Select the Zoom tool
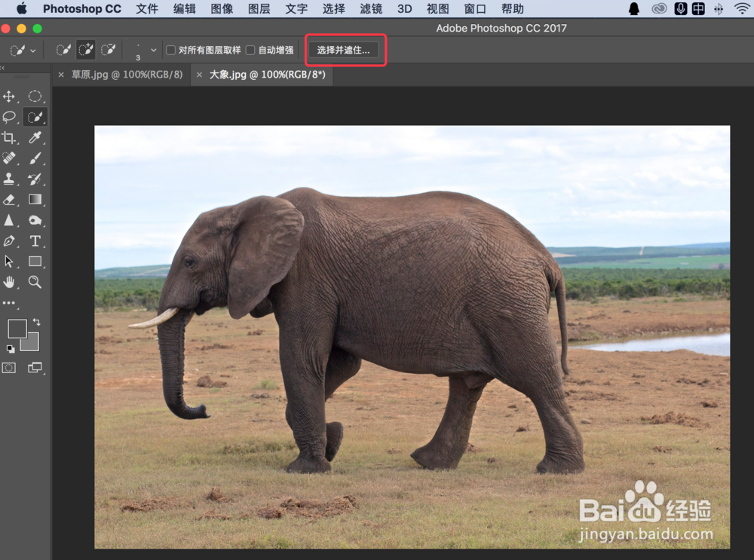This screenshot has width=754, height=560. click(x=35, y=282)
